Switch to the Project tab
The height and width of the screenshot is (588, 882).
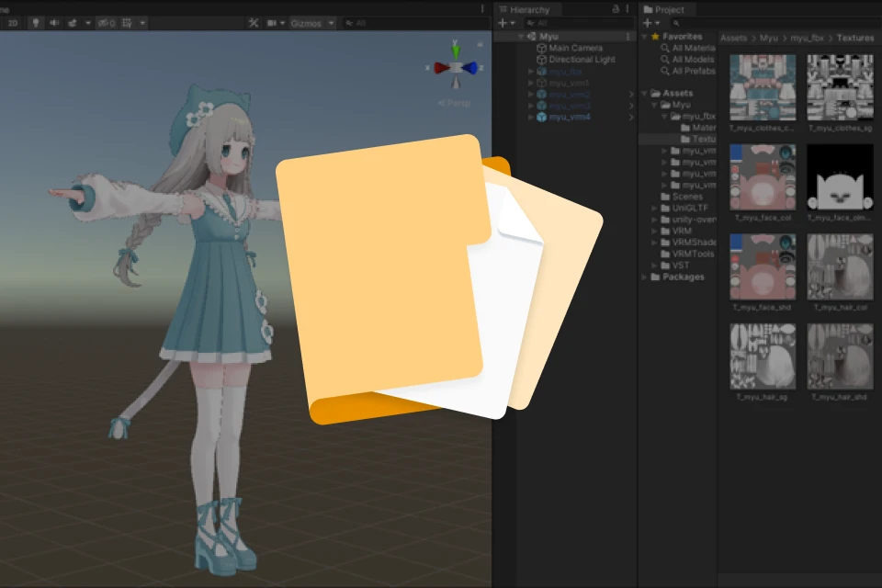(x=663, y=9)
